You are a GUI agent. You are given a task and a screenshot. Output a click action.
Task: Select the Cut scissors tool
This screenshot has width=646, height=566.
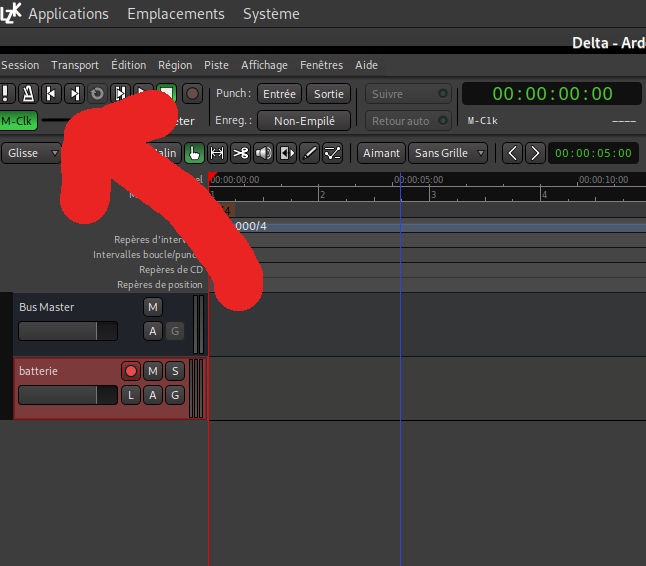(x=240, y=153)
